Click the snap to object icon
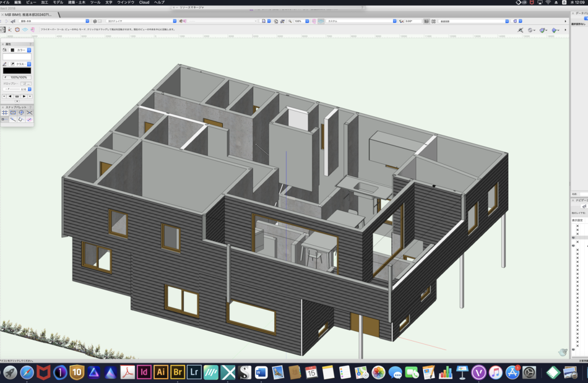This screenshot has width=588, height=383. point(13,113)
